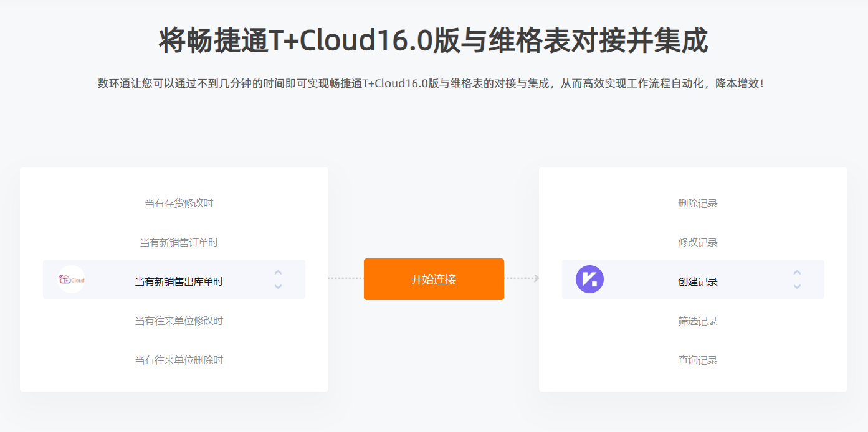Screen dimensions: 868x432
Task: Click down chevron in the 创建记录 action selector
Action: [797, 286]
